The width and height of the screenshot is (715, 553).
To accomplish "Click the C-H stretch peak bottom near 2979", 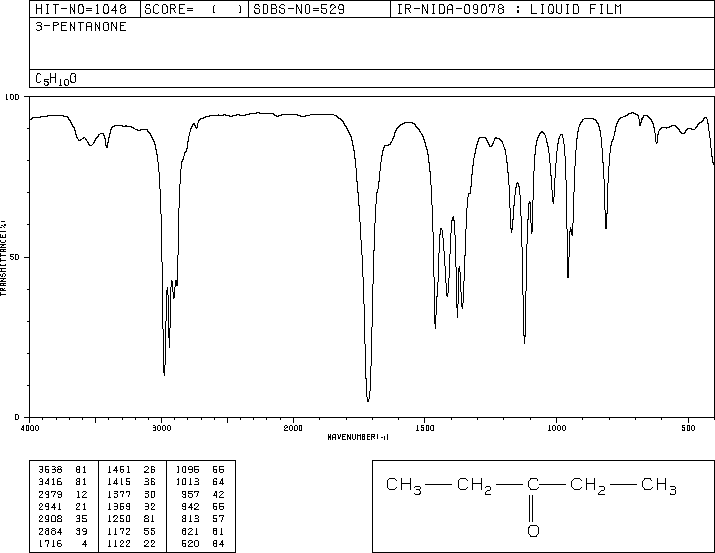I will pos(164,374).
